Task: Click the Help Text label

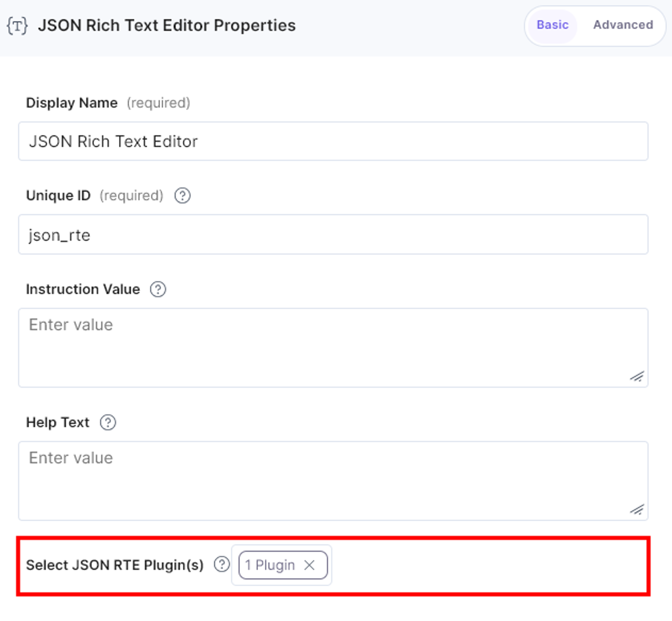Action: click(58, 422)
